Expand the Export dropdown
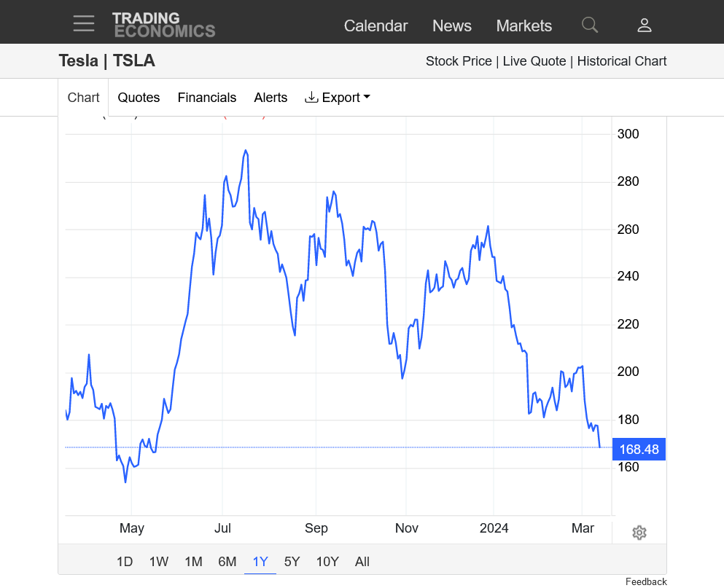Screen dimensions: 724x588 338,98
